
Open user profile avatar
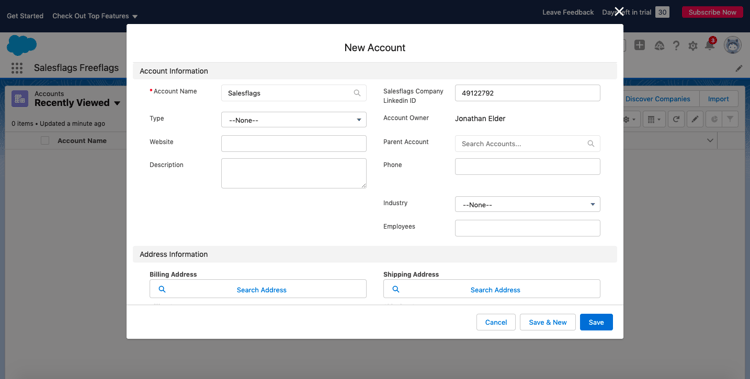click(x=733, y=45)
